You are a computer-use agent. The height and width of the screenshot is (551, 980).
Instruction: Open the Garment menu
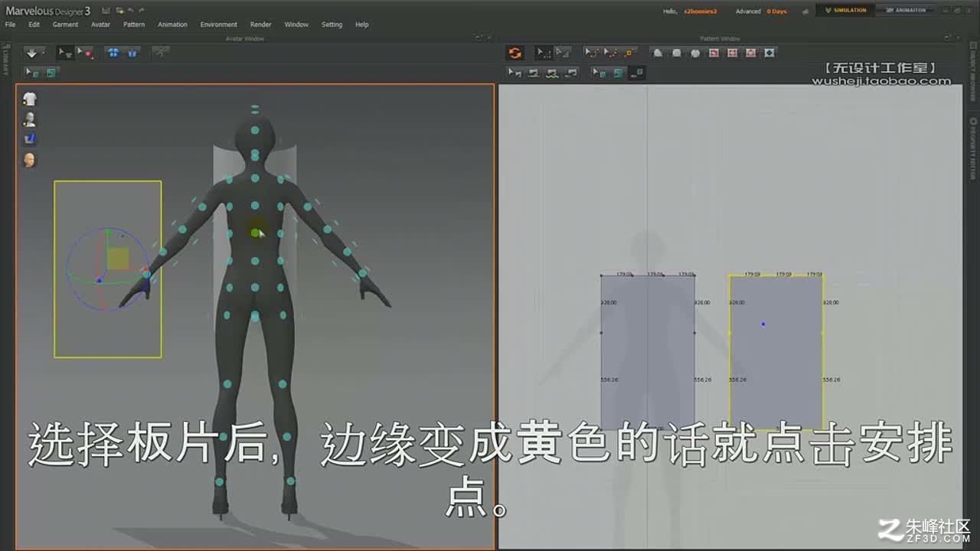pyautogui.click(x=65, y=24)
